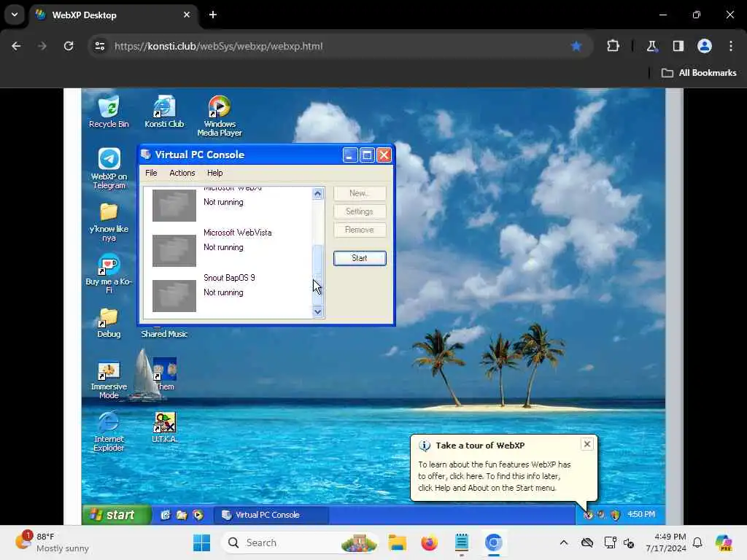
Task: Open the WebXP on Telegram shortcut
Action: point(109,168)
